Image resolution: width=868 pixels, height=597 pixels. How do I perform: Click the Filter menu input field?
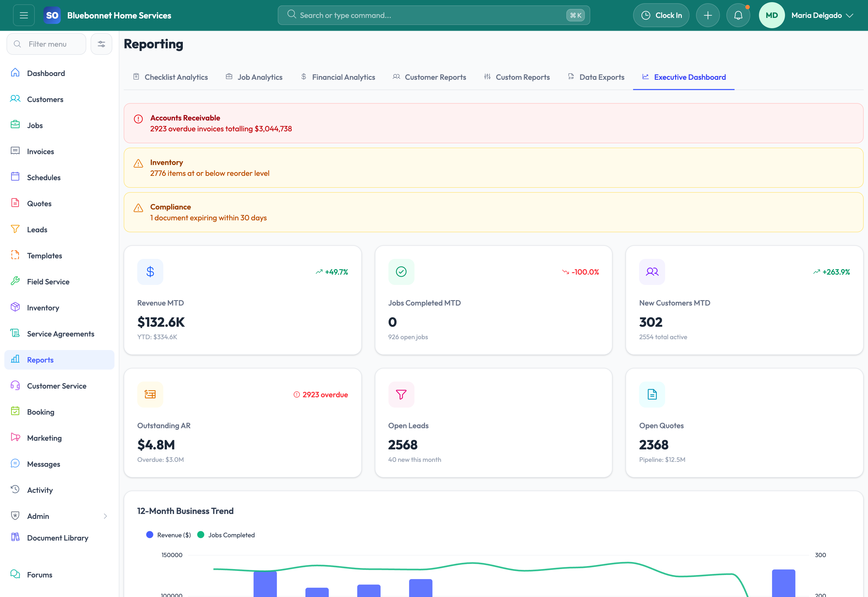(46, 44)
